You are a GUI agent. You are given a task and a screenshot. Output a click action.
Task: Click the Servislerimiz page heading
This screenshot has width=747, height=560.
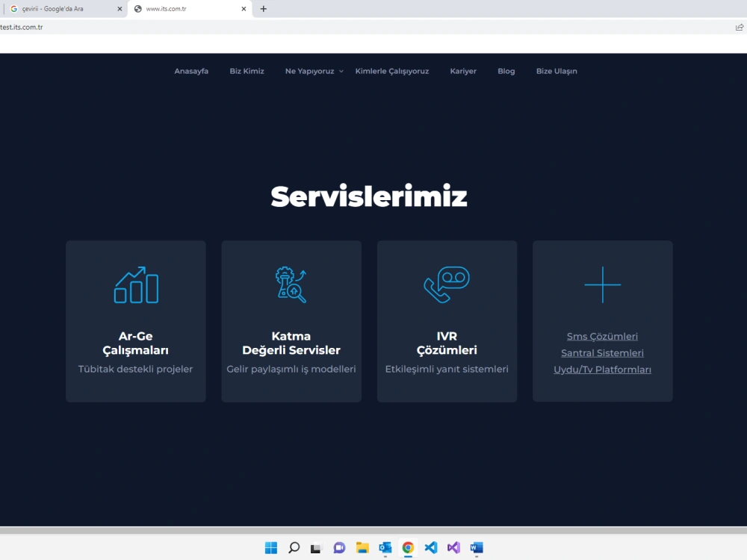(369, 196)
